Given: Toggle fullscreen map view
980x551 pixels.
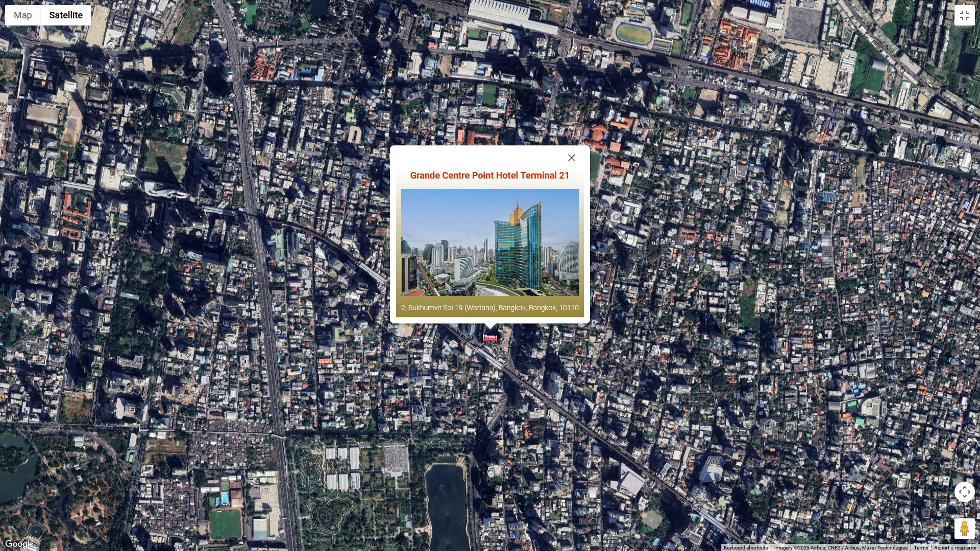Looking at the screenshot, I should pyautogui.click(x=964, y=15).
